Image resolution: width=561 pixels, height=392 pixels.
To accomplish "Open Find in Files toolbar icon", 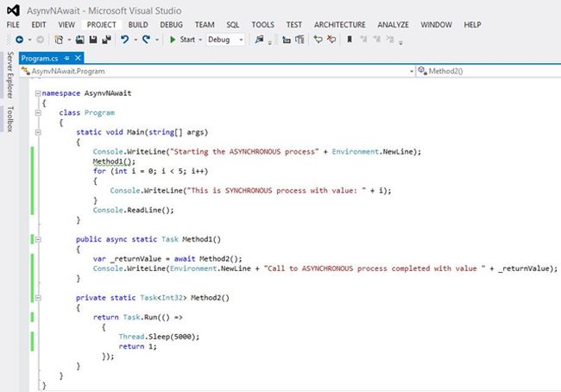I will 260,40.
